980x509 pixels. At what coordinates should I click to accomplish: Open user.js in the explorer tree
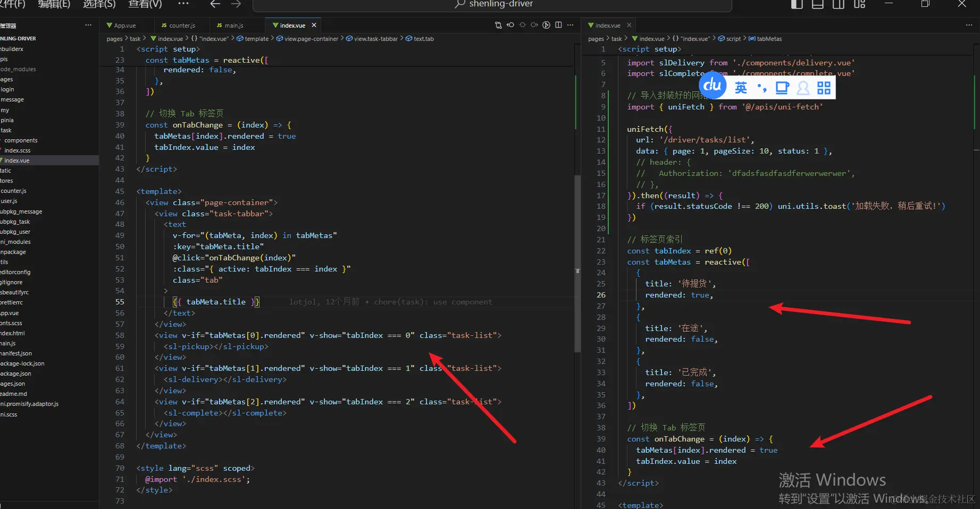(x=9, y=201)
